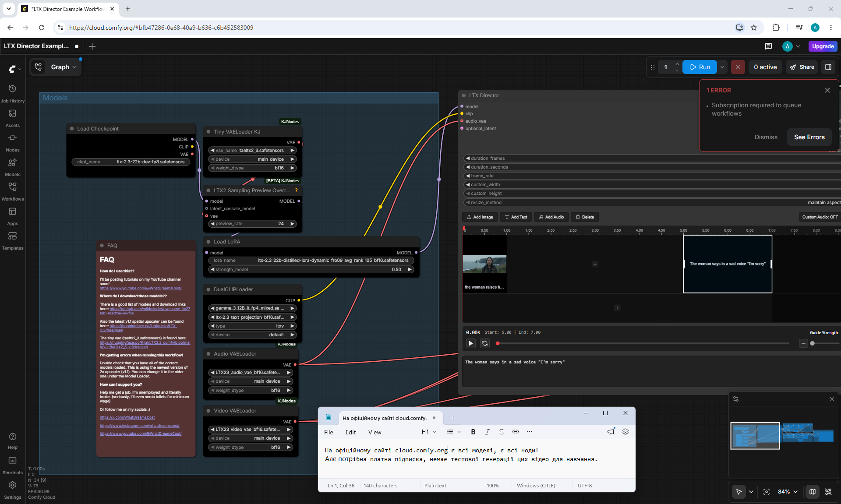Close the minimap panel

[832, 399]
